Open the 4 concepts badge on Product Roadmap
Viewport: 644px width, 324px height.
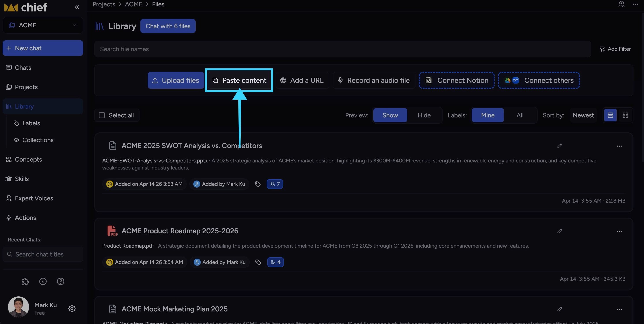(275, 262)
